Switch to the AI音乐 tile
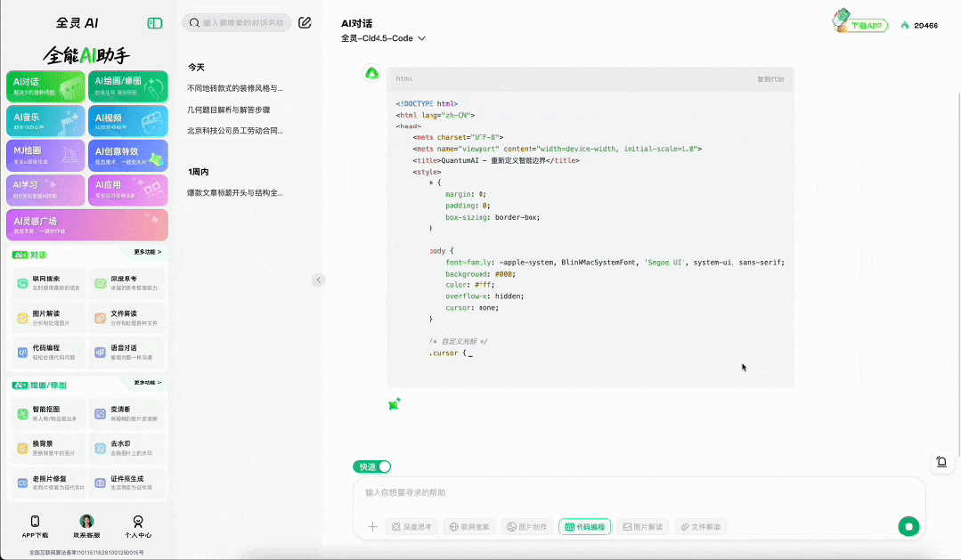 click(x=46, y=121)
